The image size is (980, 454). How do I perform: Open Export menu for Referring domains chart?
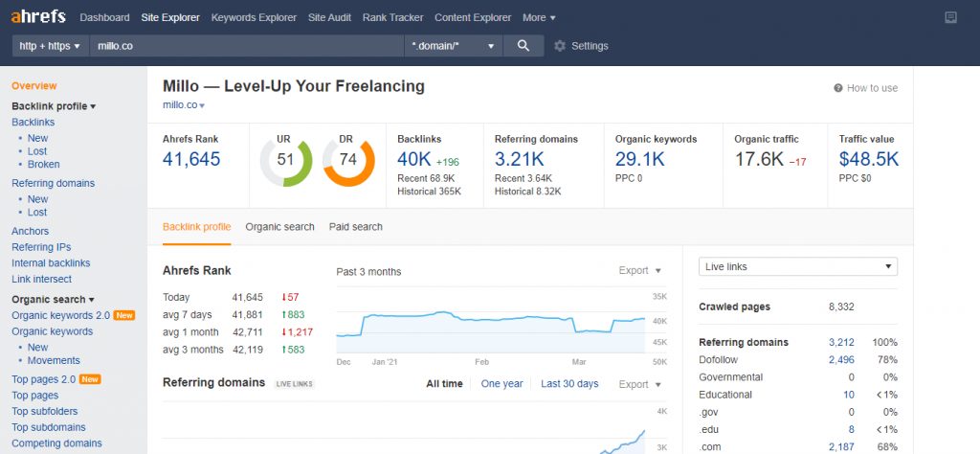639,384
